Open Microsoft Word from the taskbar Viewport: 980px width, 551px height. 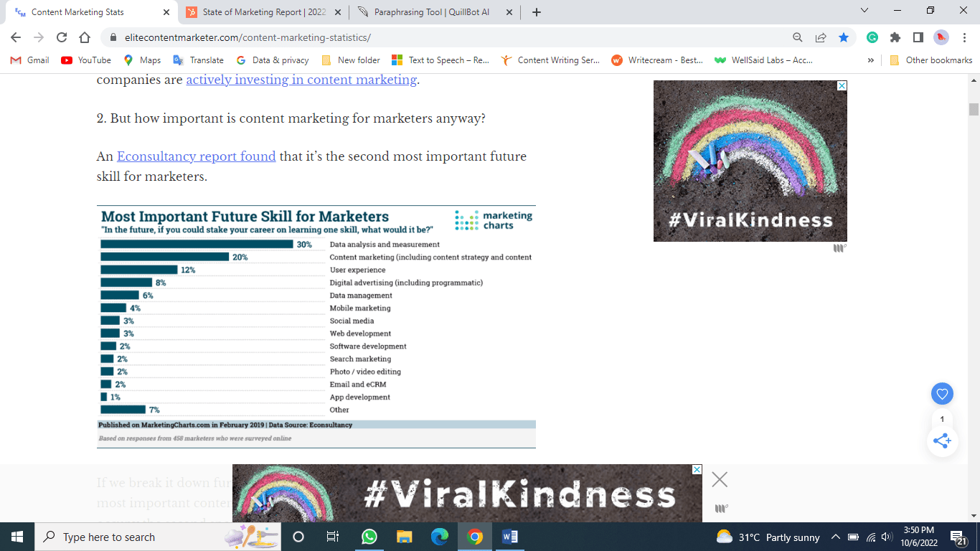click(x=509, y=537)
